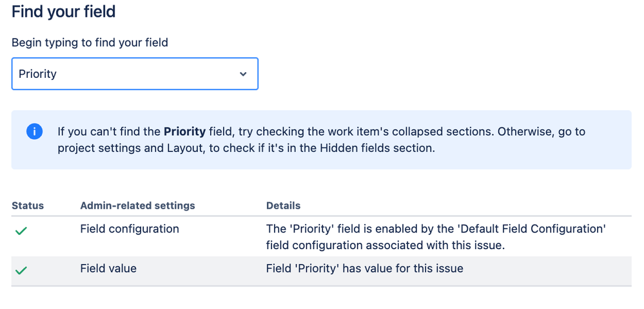Click the blue info icon in the banner
The image size is (644, 309).
34,132
